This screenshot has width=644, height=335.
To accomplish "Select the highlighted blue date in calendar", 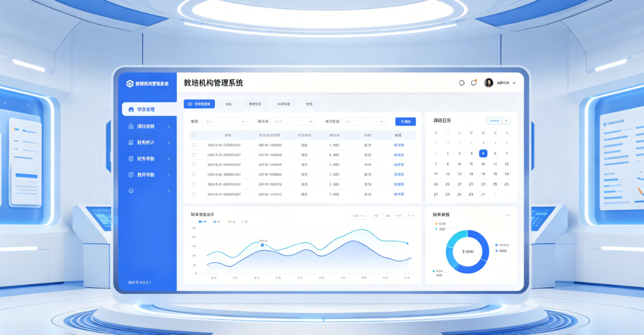I will 483,153.
